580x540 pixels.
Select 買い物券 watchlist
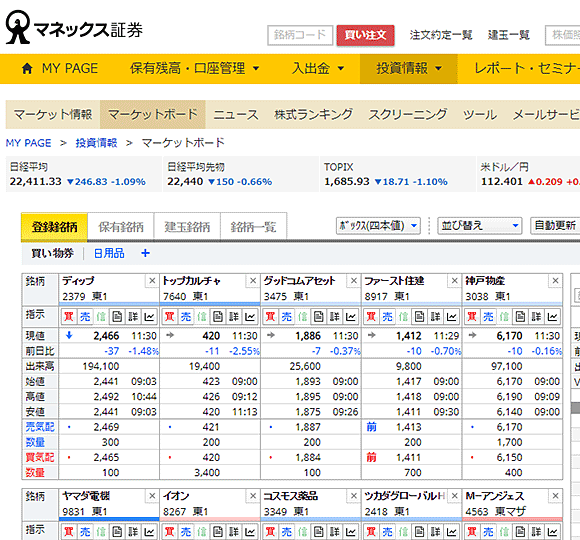tap(52, 253)
